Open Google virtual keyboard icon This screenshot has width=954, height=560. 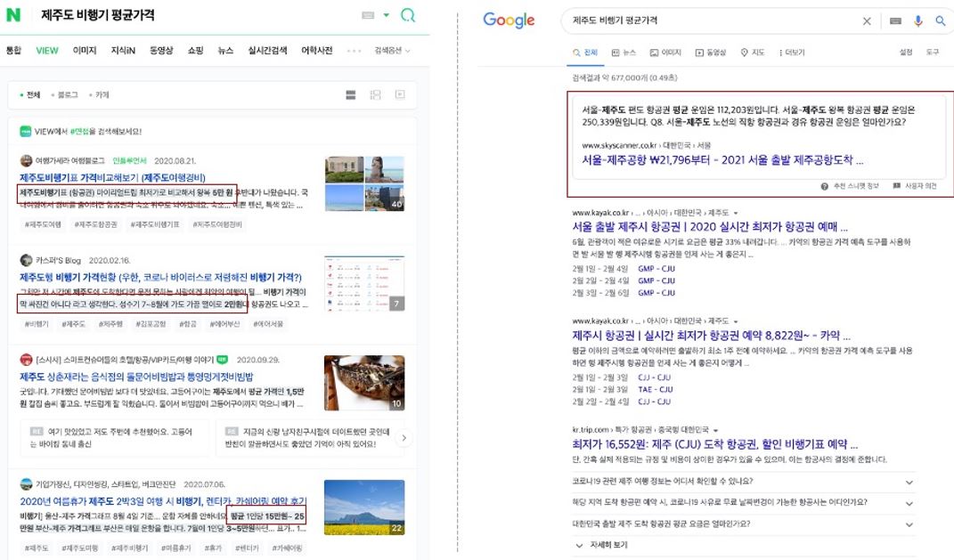click(x=895, y=21)
